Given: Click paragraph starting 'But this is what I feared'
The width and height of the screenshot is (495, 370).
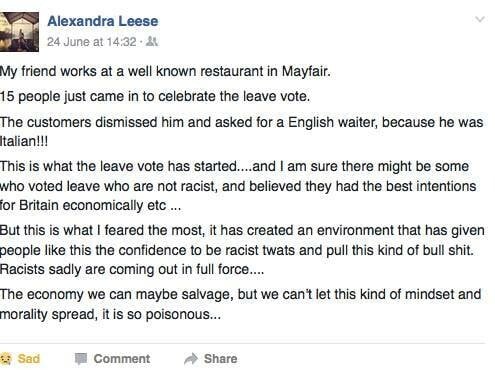Looking at the screenshot, I should coord(242,250).
